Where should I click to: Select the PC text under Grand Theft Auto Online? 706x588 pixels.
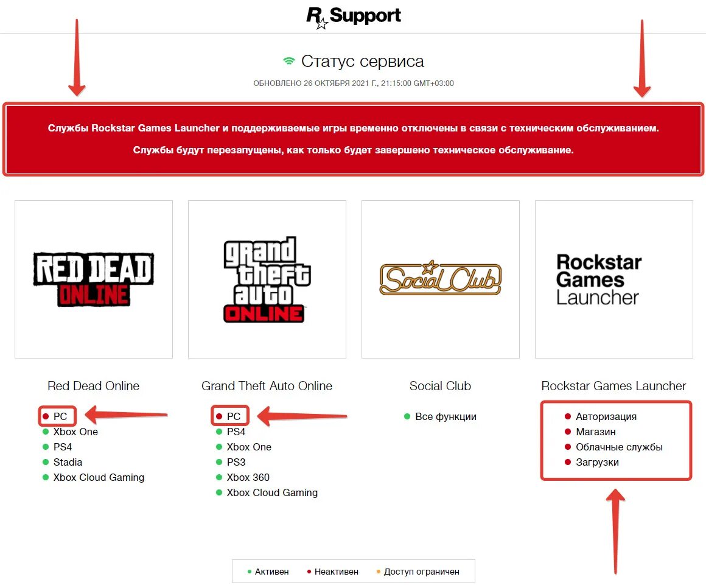tap(234, 416)
